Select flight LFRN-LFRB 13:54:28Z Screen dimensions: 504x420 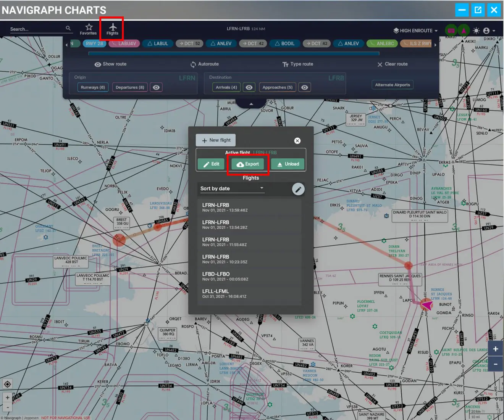coord(249,224)
